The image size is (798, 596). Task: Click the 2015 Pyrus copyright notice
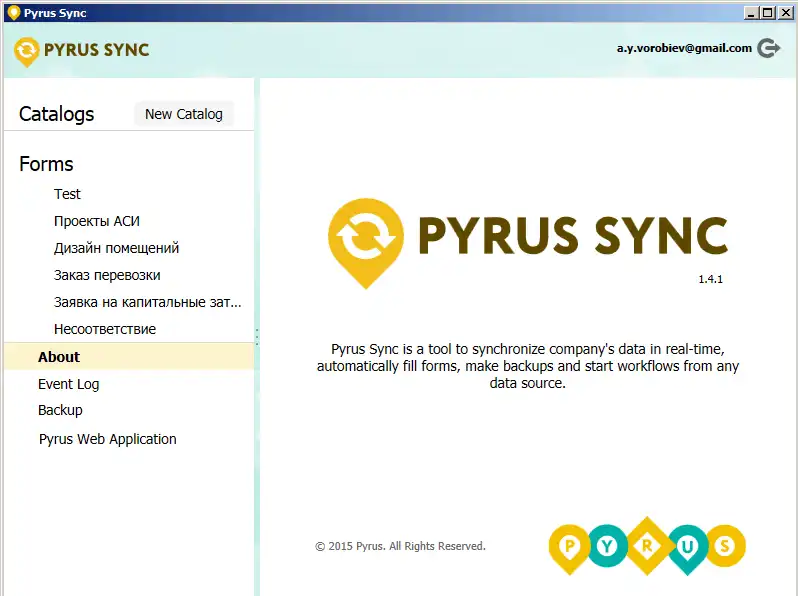click(400, 546)
